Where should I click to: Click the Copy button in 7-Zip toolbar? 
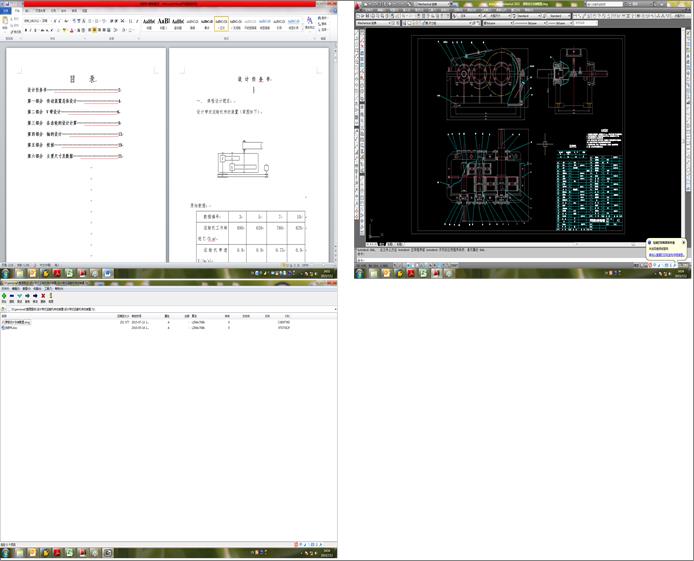pyautogui.click(x=27, y=297)
